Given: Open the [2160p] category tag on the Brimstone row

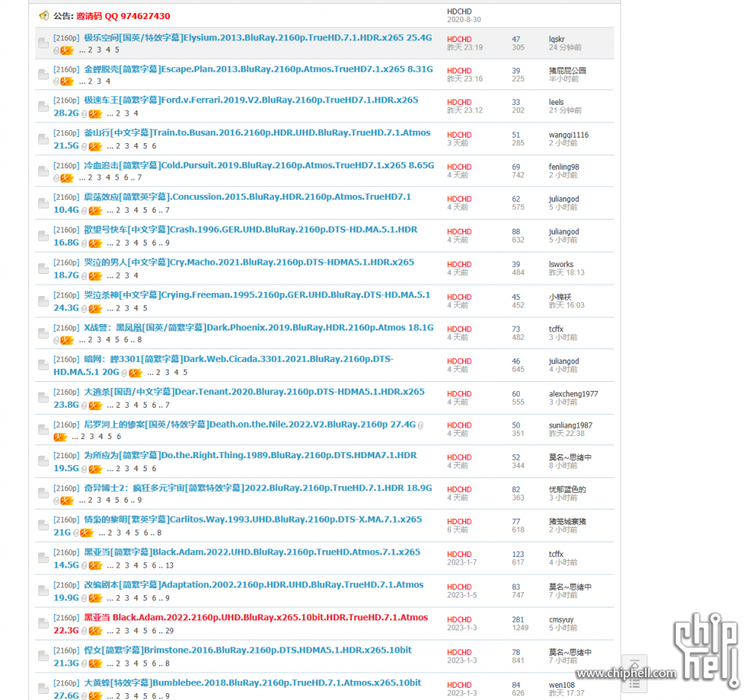Looking at the screenshot, I should click(66, 650).
